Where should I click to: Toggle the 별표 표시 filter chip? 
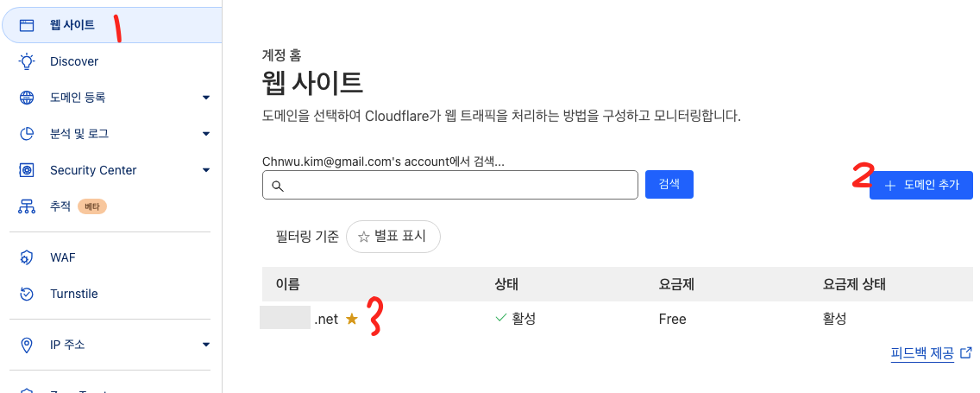tap(393, 236)
